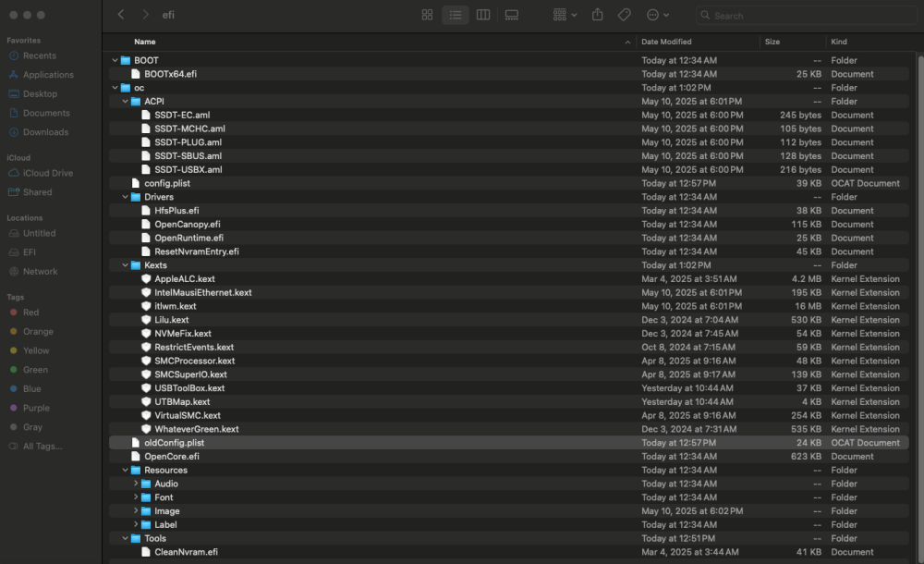This screenshot has height=564, width=924.
Task: Collapse the BOOT folder
Action: (115, 60)
